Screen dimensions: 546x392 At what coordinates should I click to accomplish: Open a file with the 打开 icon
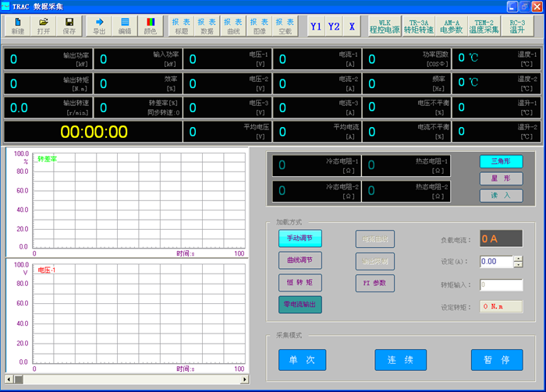point(44,26)
